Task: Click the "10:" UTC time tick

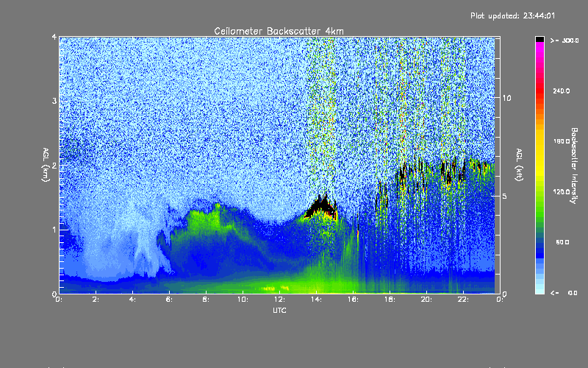Action: tap(243, 300)
